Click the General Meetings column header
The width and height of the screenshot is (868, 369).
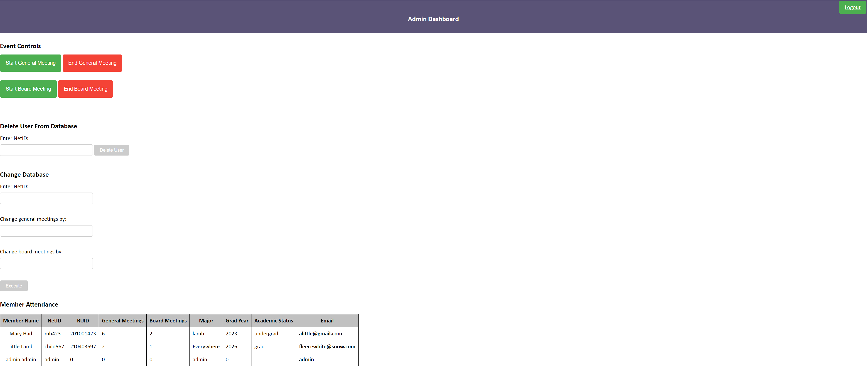click(x=123, y=321)
